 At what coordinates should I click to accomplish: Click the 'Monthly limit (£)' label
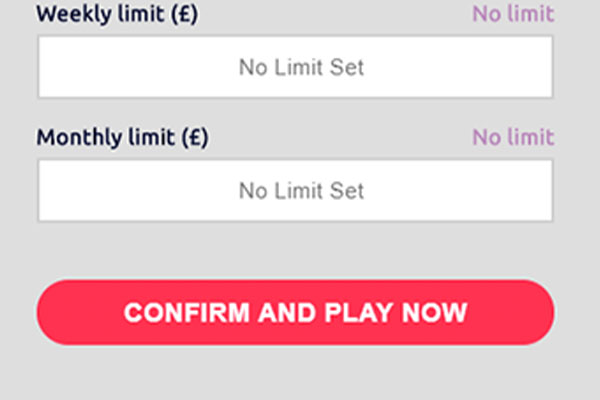tap(122, 137)
